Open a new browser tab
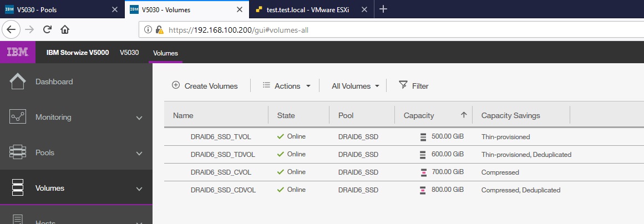Image resolution: width=644 pixels, height=224 pixels. click(383, 9)
